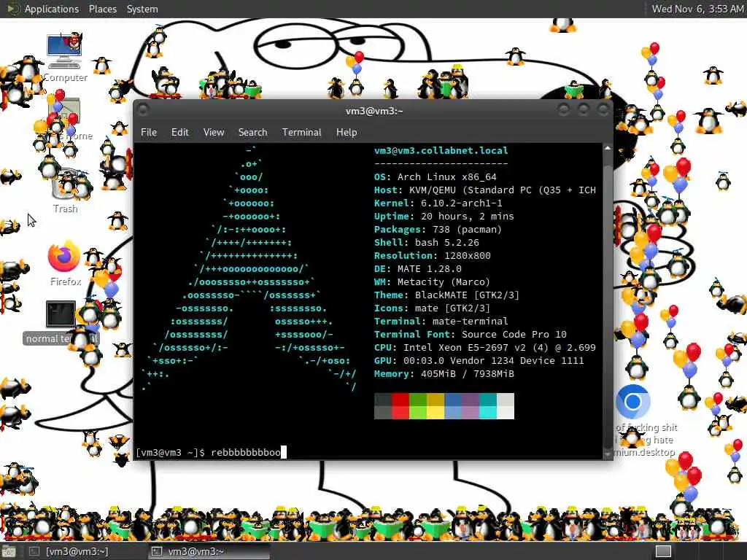The image size is (747, 560).
Task: Click the Memory: 405MiB / 7938MiB line
Action: 444,374
